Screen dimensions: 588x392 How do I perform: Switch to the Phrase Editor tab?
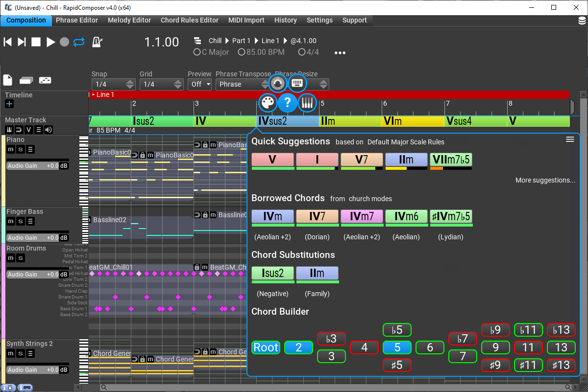(76, 20)
